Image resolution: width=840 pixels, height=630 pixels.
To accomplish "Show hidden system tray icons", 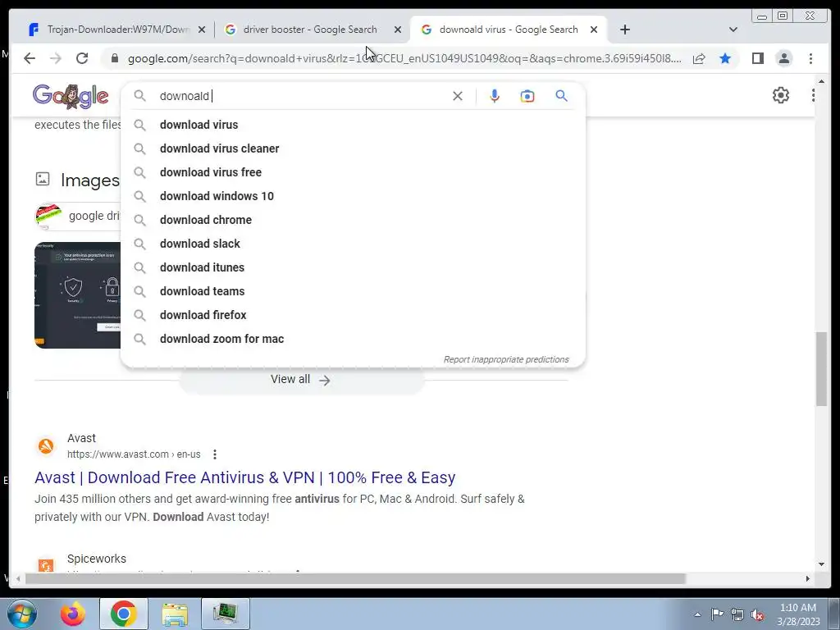I will point(697,614).
